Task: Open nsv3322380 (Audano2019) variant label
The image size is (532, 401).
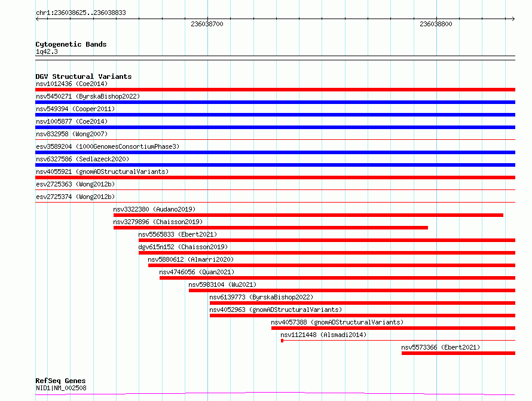Action: 154,209
